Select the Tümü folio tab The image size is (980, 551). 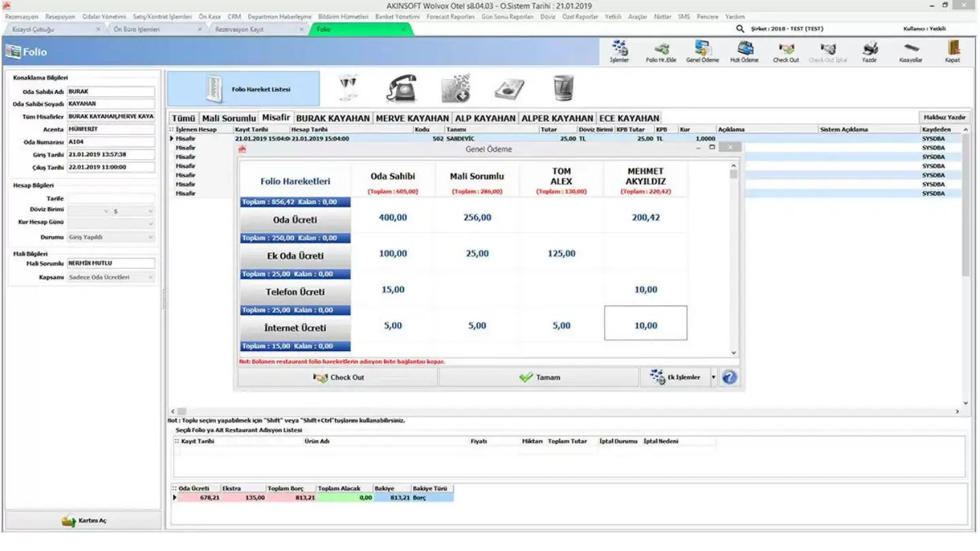tap(183, 118)
